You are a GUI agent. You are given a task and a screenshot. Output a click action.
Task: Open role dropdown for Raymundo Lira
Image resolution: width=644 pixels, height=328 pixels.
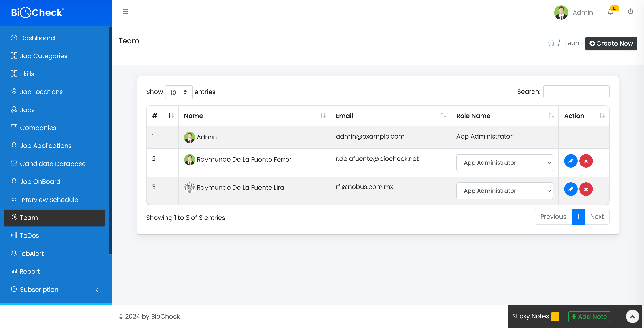(504, 191)
